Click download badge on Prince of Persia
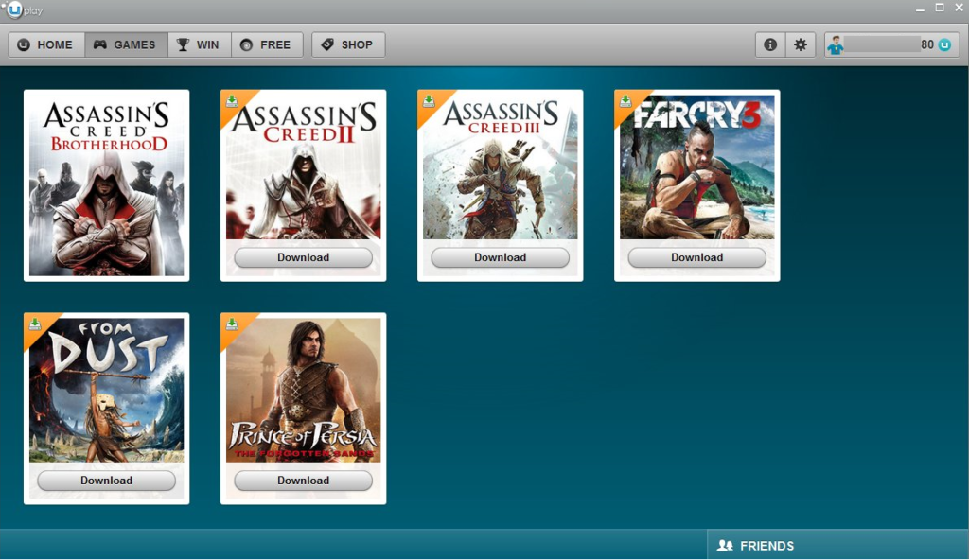Image resolution: width=969 pixels, height=560 pixels. 233,324
